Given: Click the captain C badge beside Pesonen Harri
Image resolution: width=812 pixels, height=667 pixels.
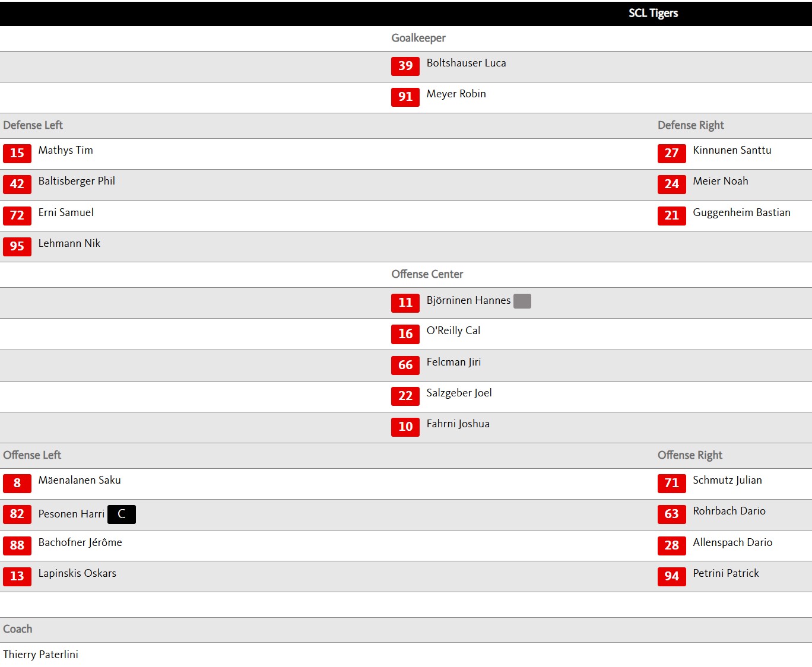Looking at the screenshot, I should tap(122, 514).
